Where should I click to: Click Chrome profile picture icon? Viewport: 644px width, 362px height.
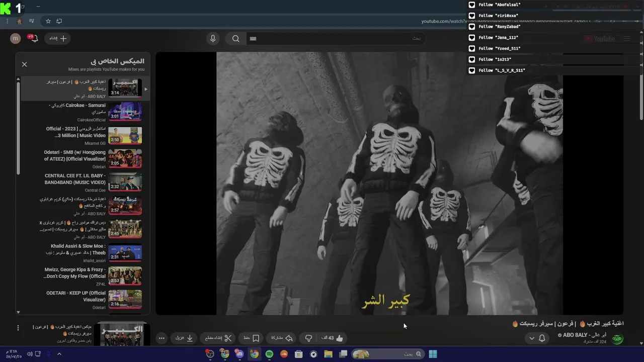click(19, 21)
